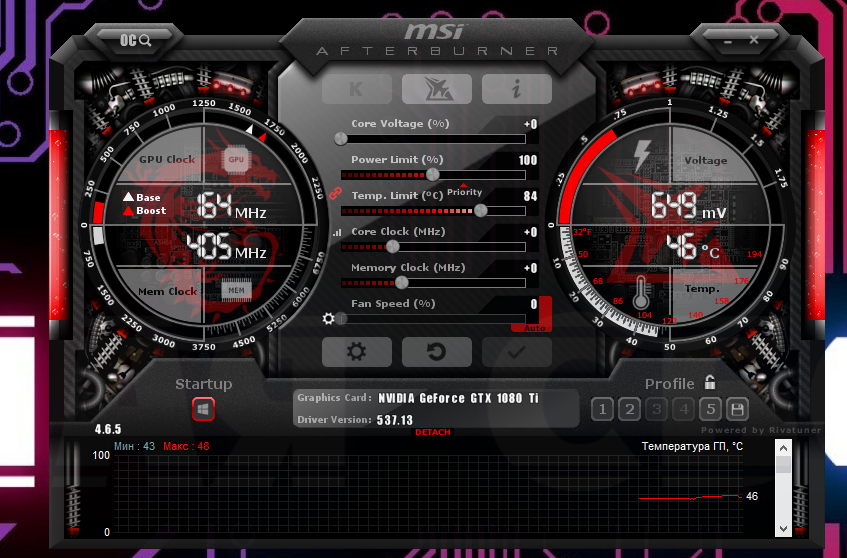Viewport: 847px width, 558px height.
Task: Toggle the Windows Startup icon
Action: coord(204,409)
